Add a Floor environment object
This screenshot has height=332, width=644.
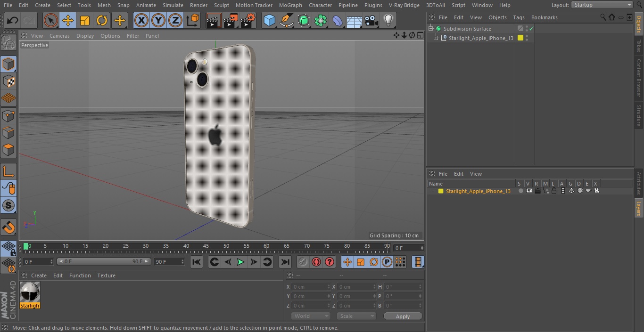coord(354,20)
